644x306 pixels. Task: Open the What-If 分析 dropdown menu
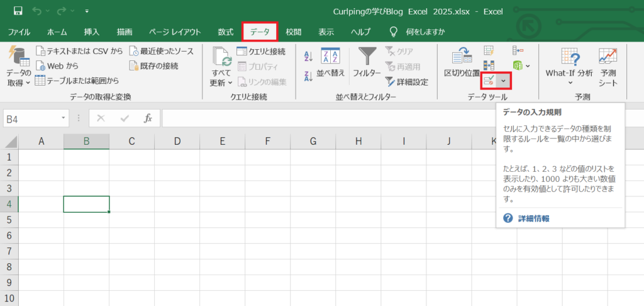[x=569, y=66]
